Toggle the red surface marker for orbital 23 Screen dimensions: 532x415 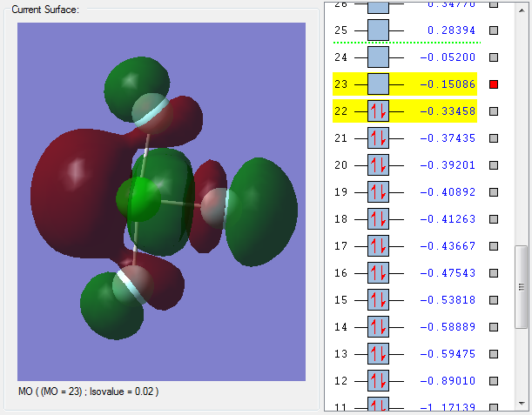point(494,84)
